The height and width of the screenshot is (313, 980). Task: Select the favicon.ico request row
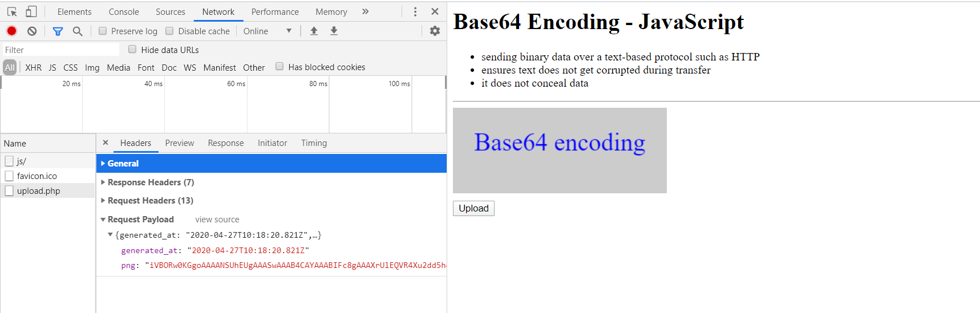(48, 176)
